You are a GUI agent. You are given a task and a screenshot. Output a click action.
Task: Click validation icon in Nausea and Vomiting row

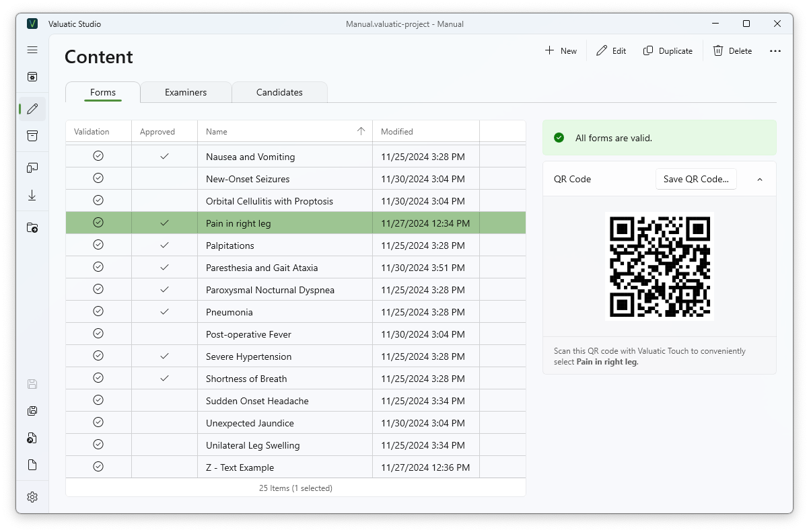(98, 156)
